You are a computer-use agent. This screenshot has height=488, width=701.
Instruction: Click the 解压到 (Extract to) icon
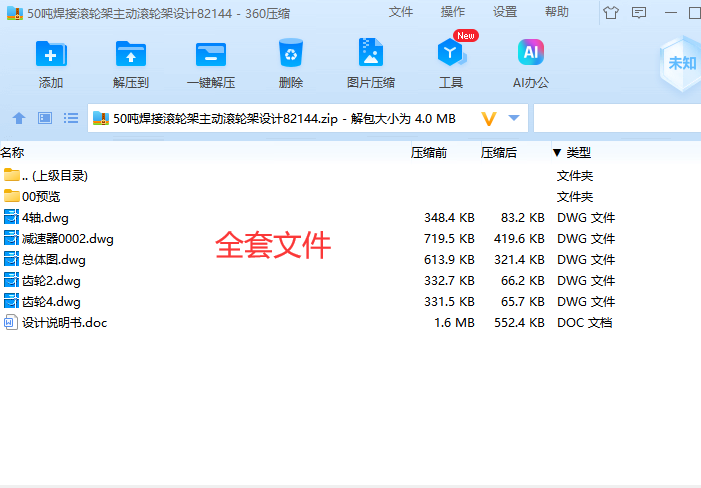pos(131,55)
